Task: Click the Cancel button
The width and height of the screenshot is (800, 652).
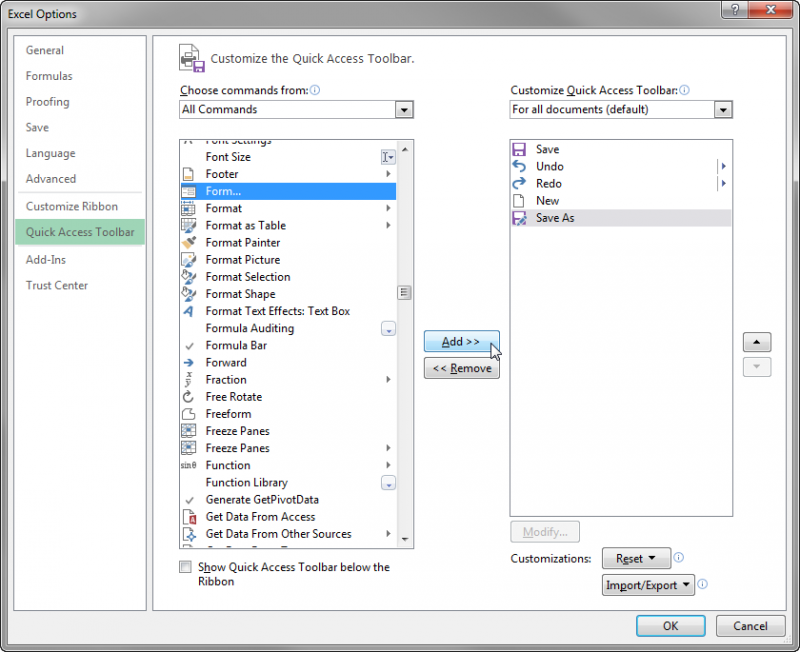Action: pos(750,626)
